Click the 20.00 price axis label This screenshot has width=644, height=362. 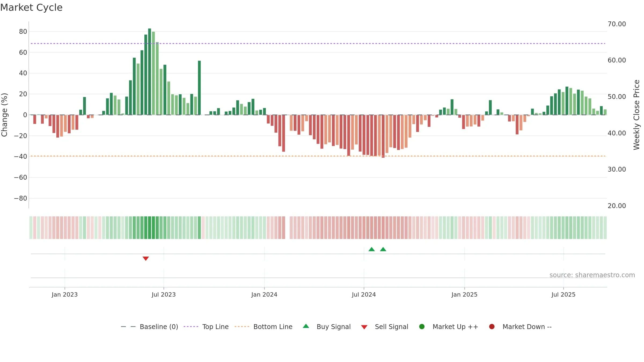click(x=617, y=206)
